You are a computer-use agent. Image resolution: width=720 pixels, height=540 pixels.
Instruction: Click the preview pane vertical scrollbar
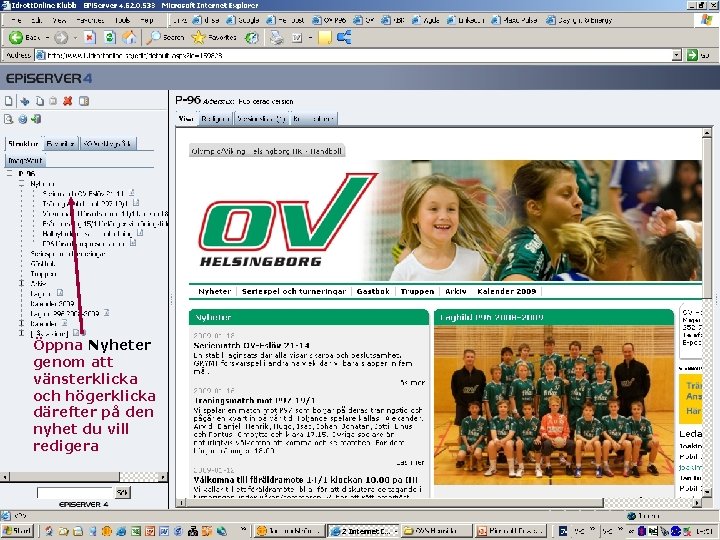tap(707, 312)
